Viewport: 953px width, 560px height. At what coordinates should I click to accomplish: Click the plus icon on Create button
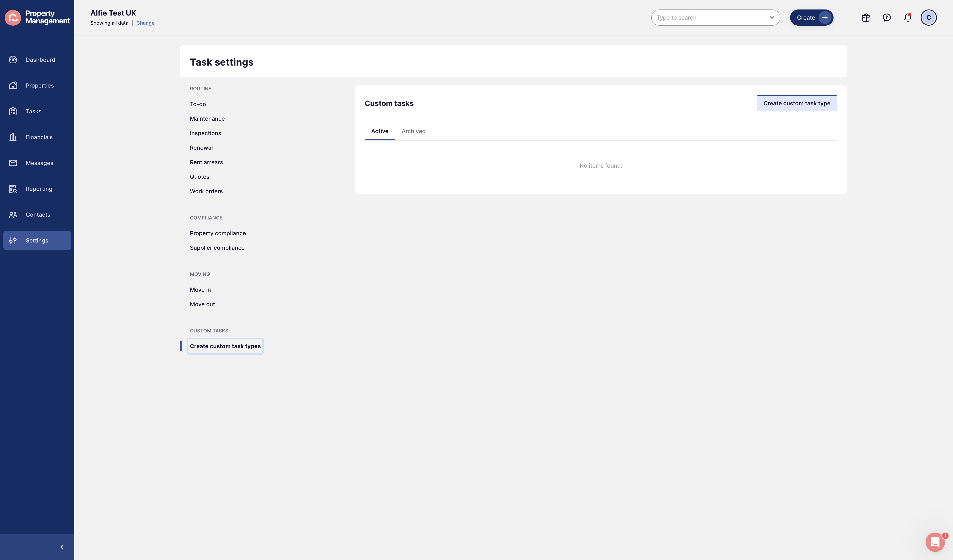coord(825,17)
